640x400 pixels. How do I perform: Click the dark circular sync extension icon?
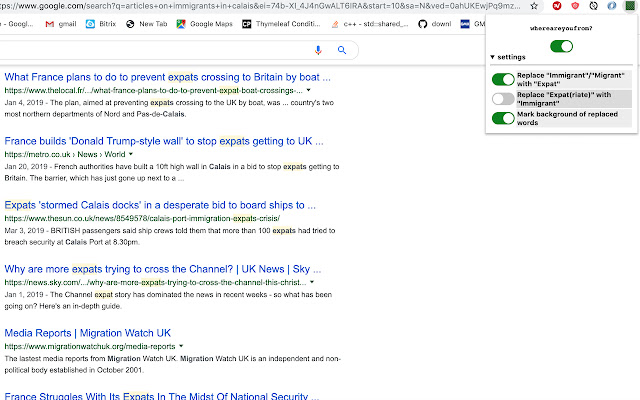tap(593, 6)
